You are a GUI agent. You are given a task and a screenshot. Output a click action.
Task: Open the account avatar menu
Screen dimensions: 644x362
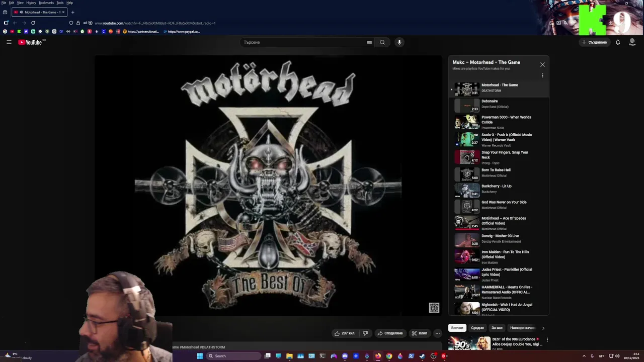click(x=632, y=42)
